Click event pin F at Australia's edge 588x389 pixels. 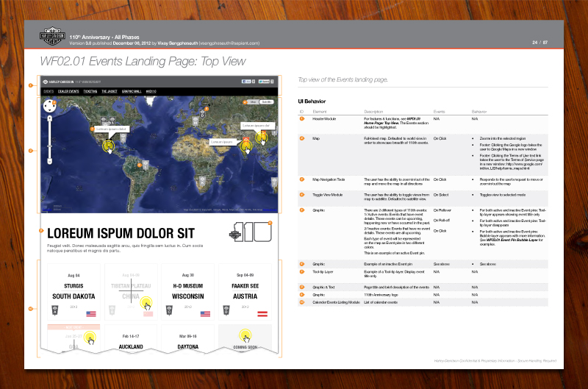pyautogui.click(x=274, y=182)
